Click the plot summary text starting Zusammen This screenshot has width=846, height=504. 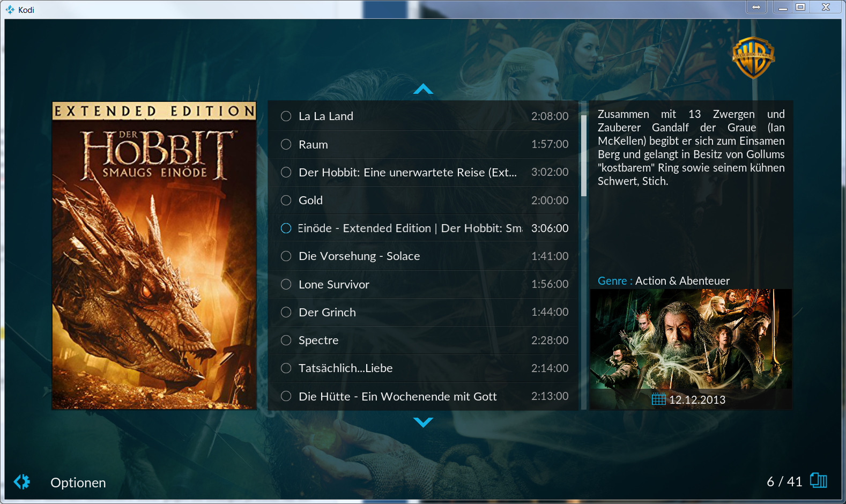pos(691,147)
